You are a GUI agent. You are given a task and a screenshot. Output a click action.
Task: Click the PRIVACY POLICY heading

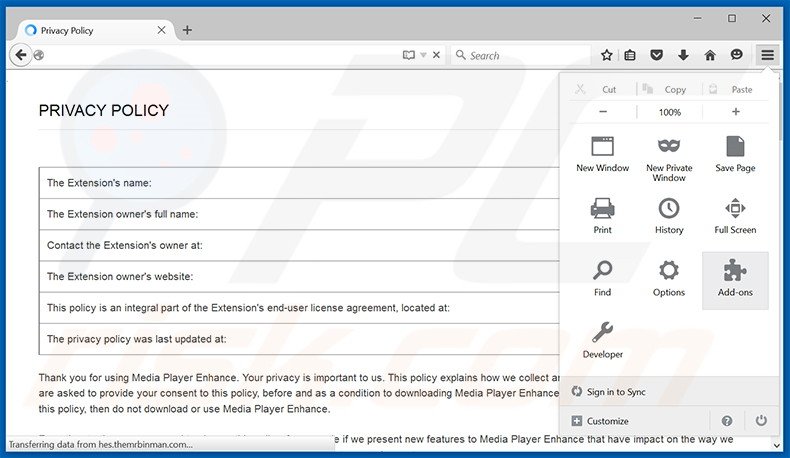(x=103, y=110)
